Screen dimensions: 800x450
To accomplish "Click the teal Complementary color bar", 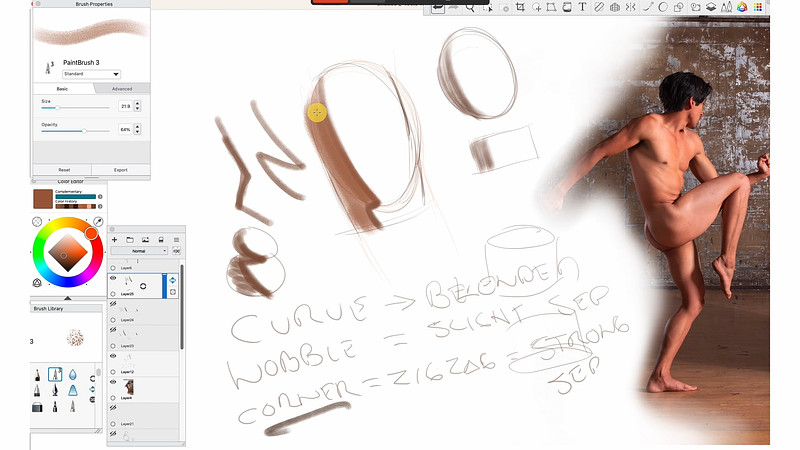I will click(x=76, y=196).
